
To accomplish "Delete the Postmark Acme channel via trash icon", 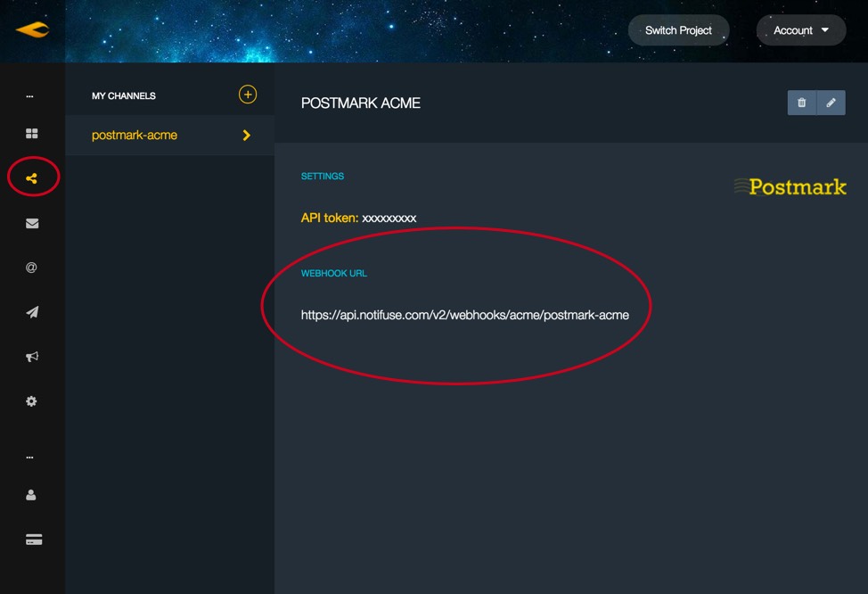I will click(801, 103).
